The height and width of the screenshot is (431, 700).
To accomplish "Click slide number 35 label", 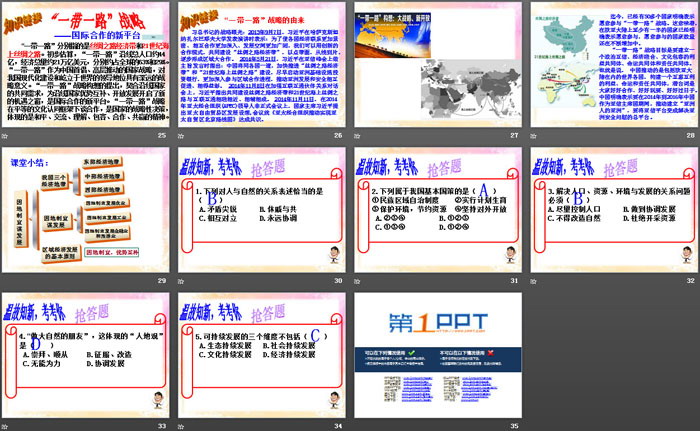I will point(514,426).
